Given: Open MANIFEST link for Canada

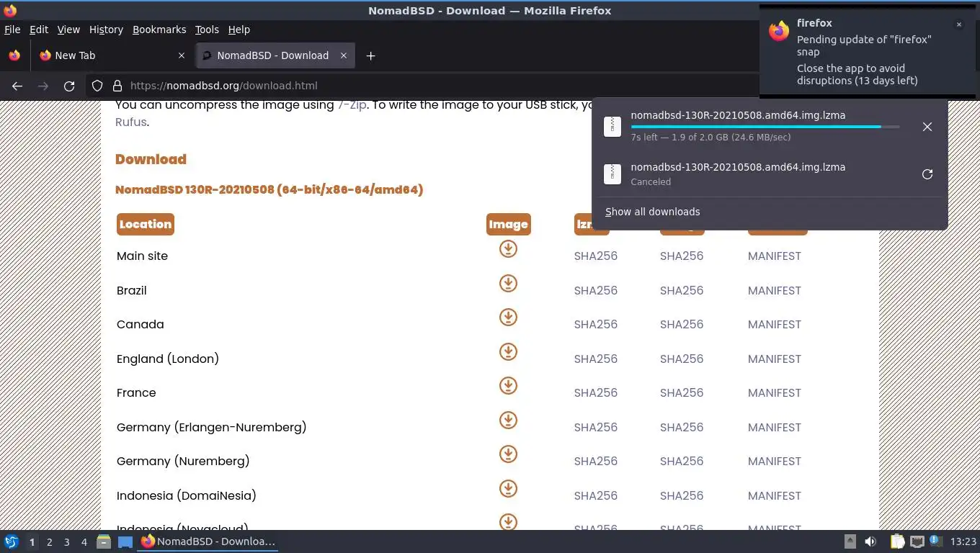Looking at the screenshot, I should point(774,325).
